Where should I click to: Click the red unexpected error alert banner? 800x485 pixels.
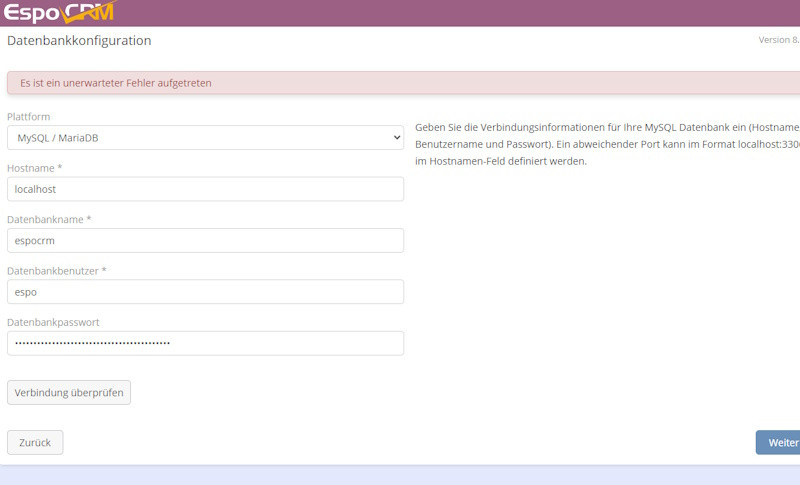click(x=400, y=83)
